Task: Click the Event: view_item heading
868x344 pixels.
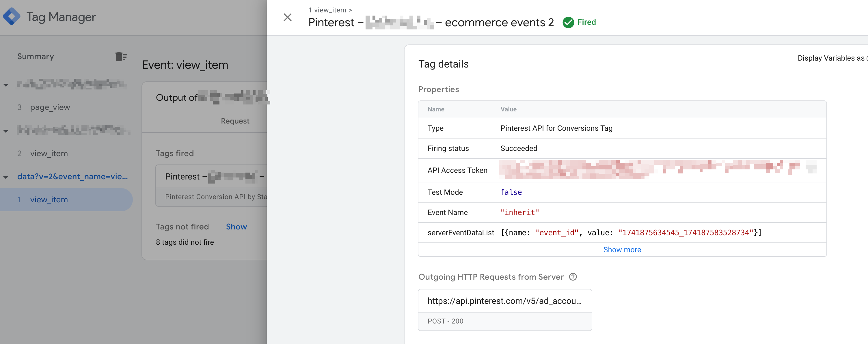Action: click(185, 65)
